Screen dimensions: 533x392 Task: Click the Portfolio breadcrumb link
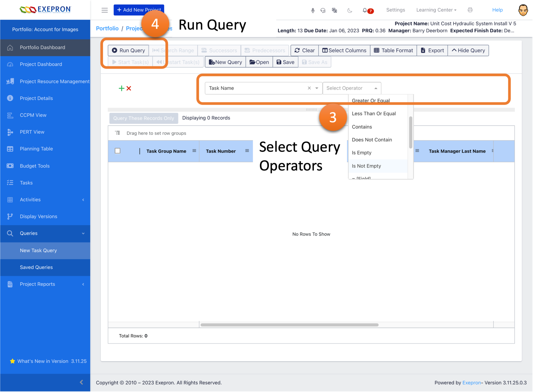click(107, 28)
